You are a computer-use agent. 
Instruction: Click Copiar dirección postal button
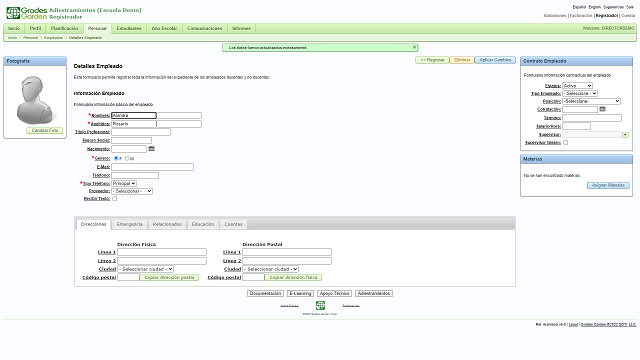pos(169,277)
